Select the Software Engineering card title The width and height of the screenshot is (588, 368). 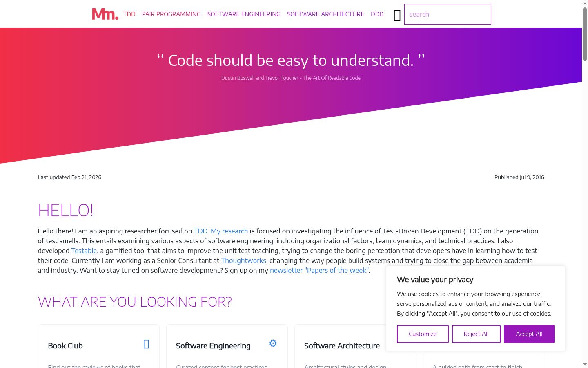click(x=213, y=346)
